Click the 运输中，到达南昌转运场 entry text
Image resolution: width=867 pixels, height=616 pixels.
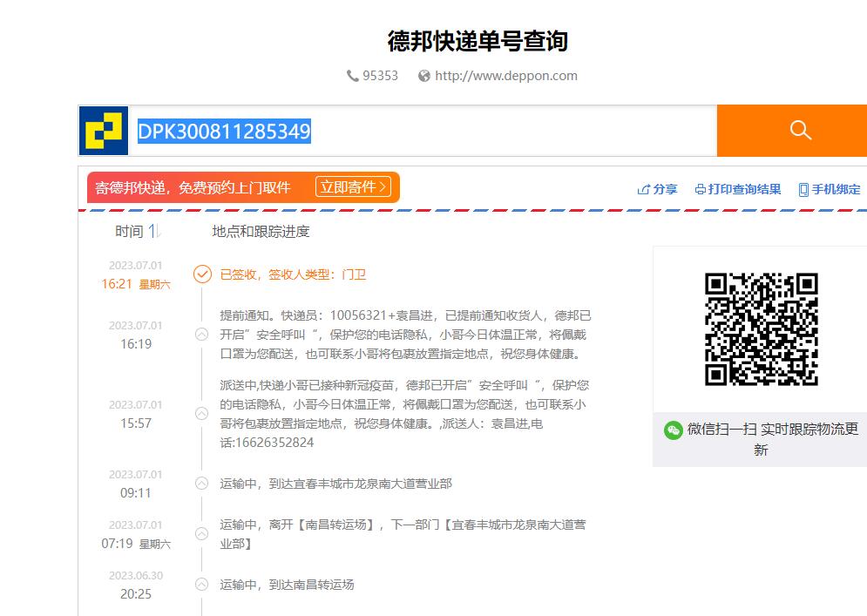click(x=287, y=585)
